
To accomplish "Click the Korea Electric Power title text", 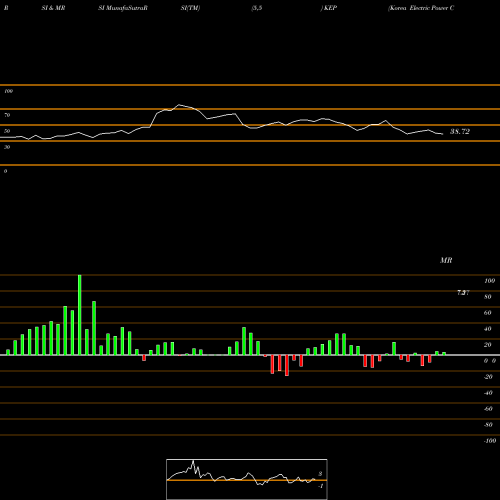I will point(421,8).
